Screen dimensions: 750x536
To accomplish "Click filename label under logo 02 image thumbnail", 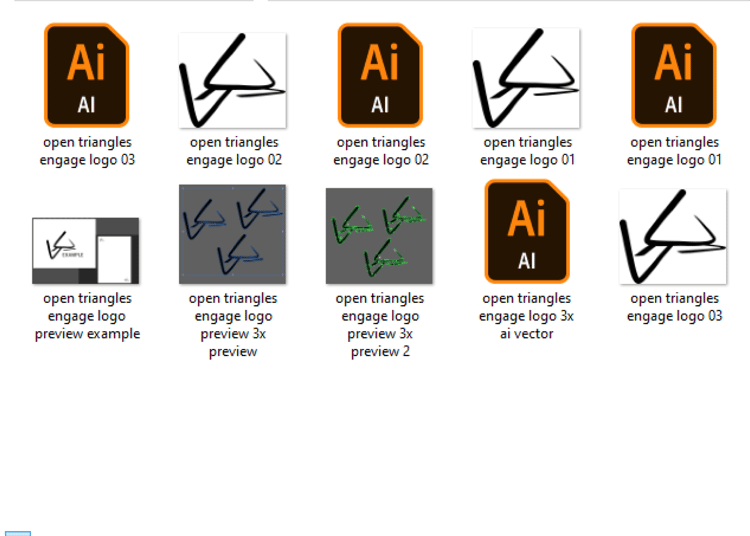I will pyautogui.click(x=234, y=151).
